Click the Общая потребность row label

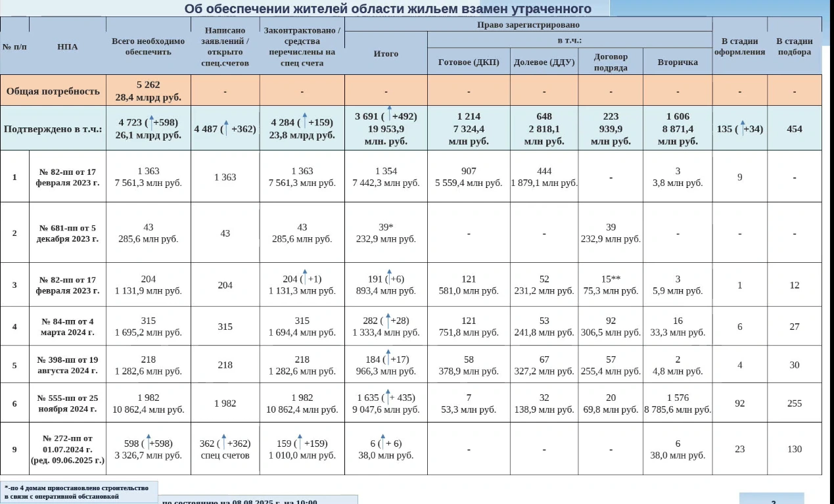[x=53, y=91]
